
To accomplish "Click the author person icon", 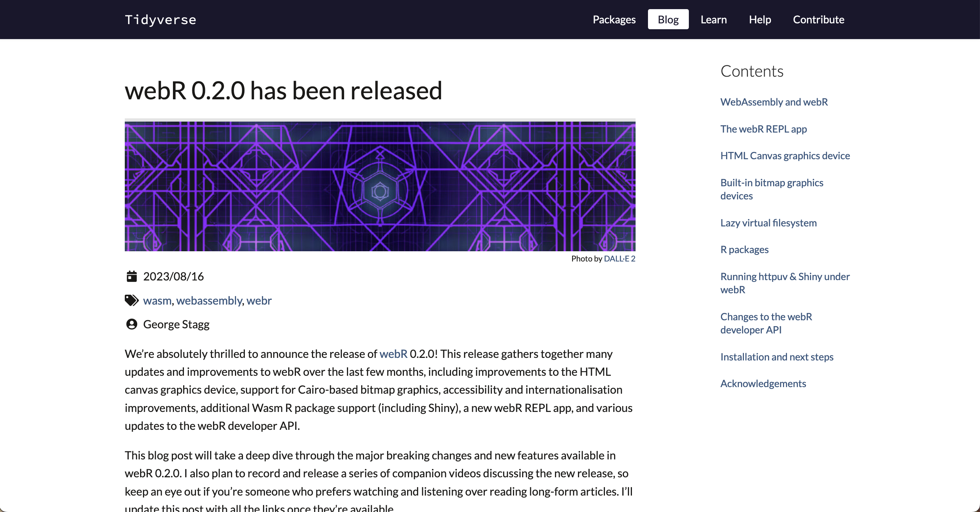I will point(132,324).
